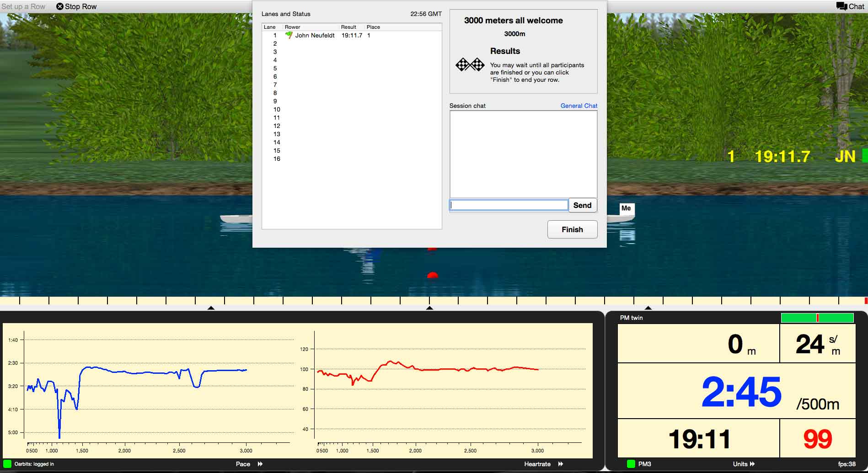This screenshot has width=868, height=473.
Task: Click John Neufeldt's green flag icon
Action: 289,35
